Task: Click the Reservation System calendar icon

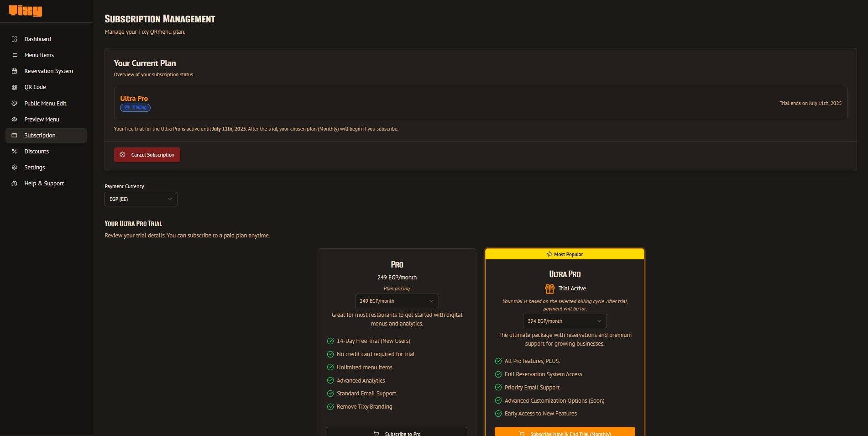Action: [14, 71]
